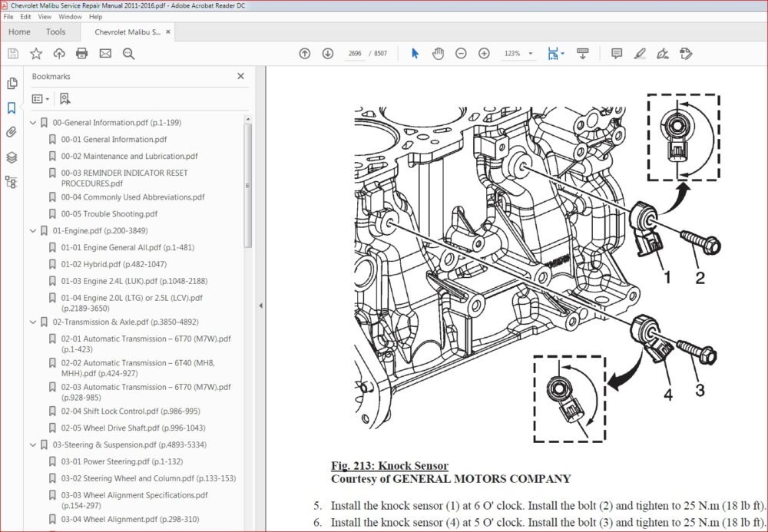The image size is (768, 532).
Task: Open the Attachments paperclip panel
Action: 12,132
